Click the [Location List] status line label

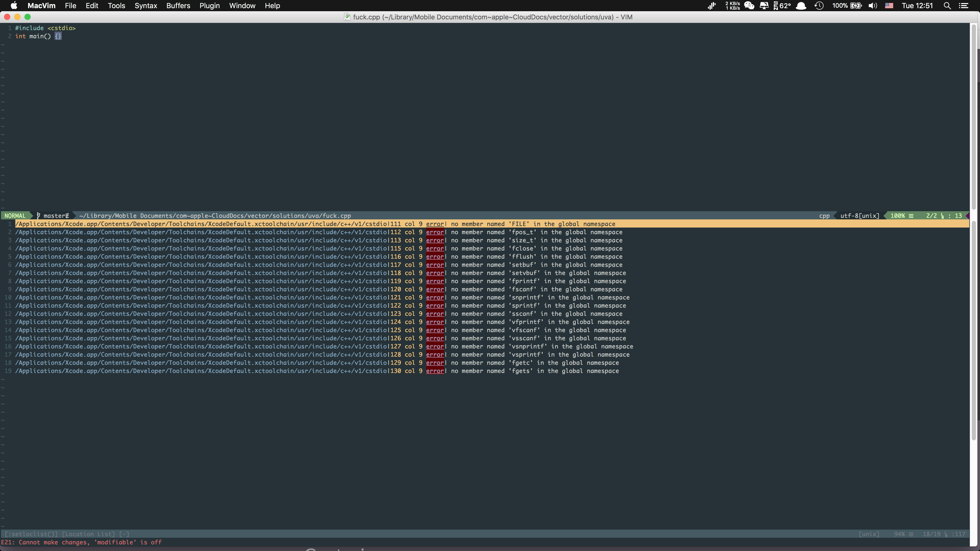click(x=88, y=534)
